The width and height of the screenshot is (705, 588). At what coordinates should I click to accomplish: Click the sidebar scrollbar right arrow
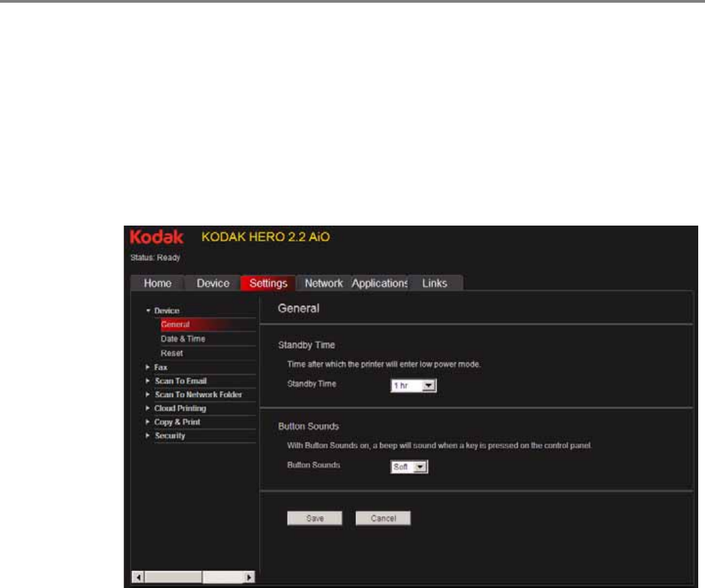249,576
